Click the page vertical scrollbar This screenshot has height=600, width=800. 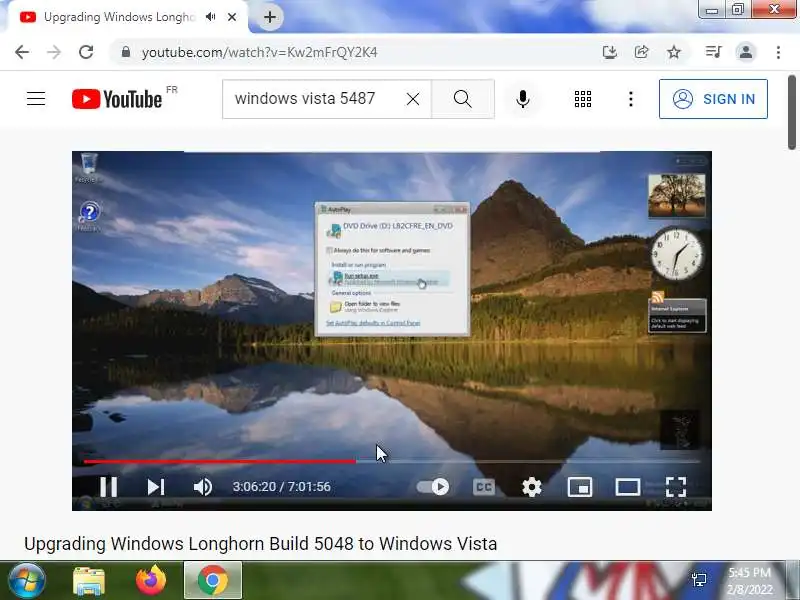(x=792, y=112)
